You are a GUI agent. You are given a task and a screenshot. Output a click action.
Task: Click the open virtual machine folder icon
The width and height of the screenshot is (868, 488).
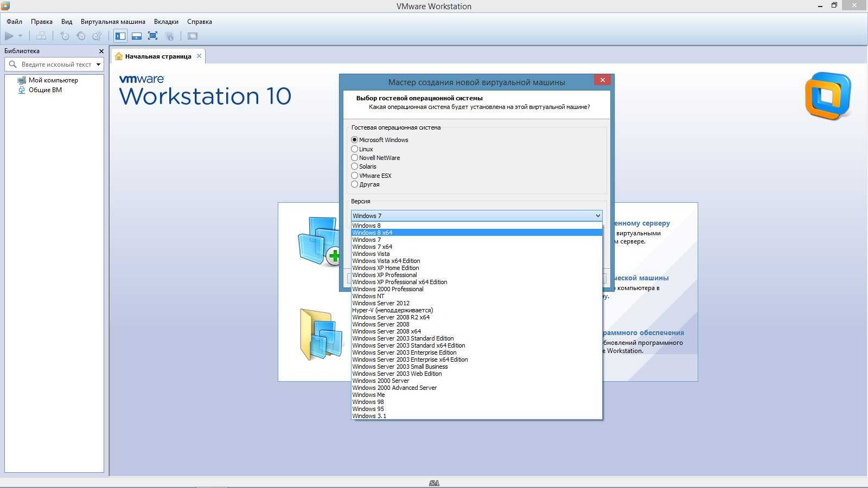tap(321, 335)
